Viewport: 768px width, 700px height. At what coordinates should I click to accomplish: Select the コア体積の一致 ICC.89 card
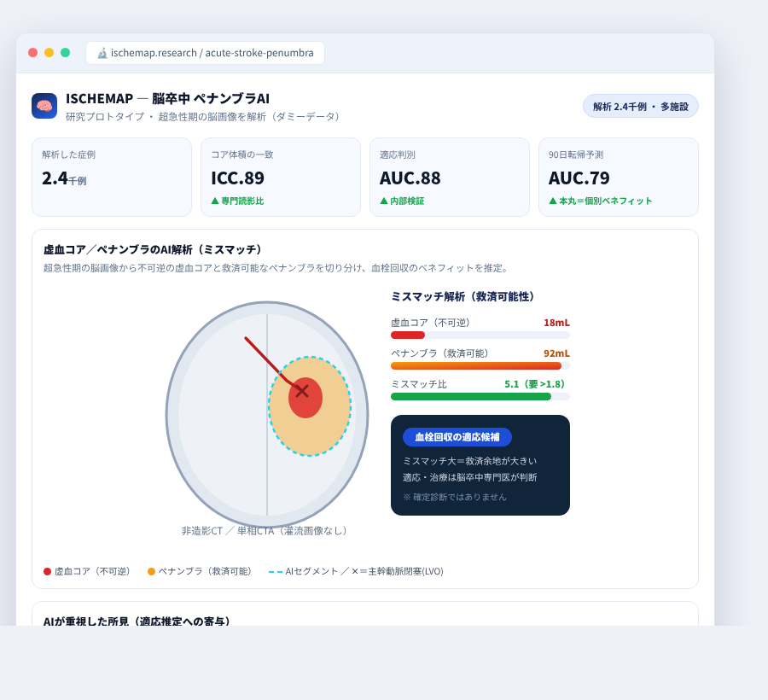[x=281, y=177]
